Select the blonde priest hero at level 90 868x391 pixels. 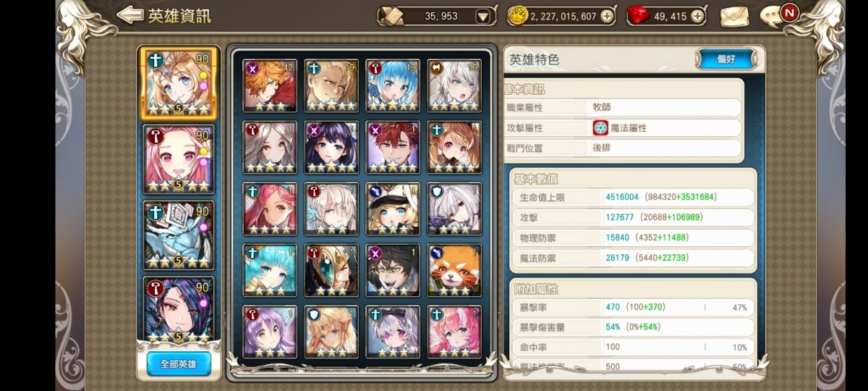(x=179, y=83)
